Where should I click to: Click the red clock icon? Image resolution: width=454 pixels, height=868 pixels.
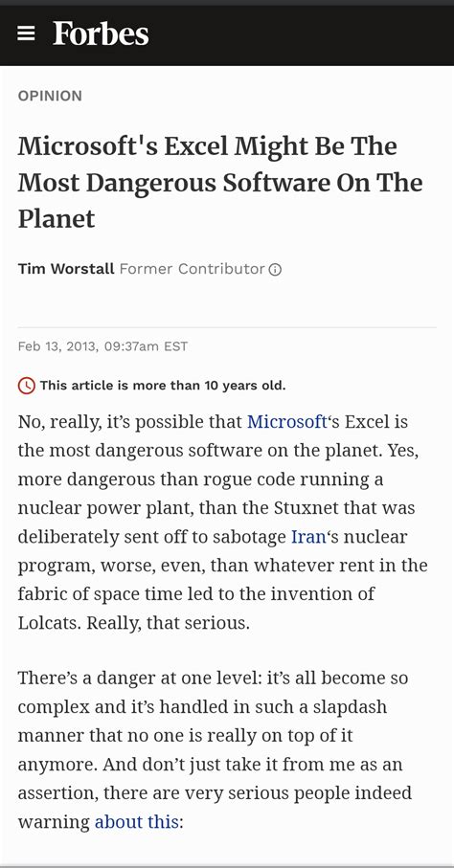click(27, 386)
